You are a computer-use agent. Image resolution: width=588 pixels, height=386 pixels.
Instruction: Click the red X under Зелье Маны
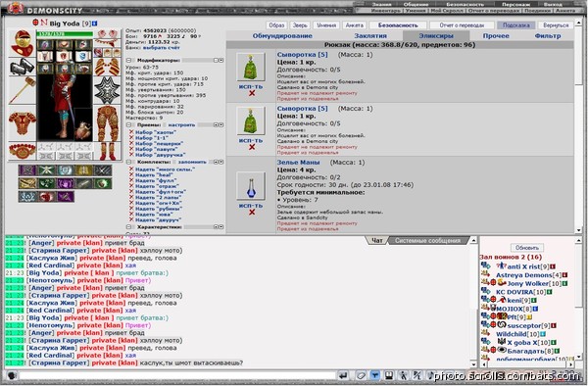point(252,213)
